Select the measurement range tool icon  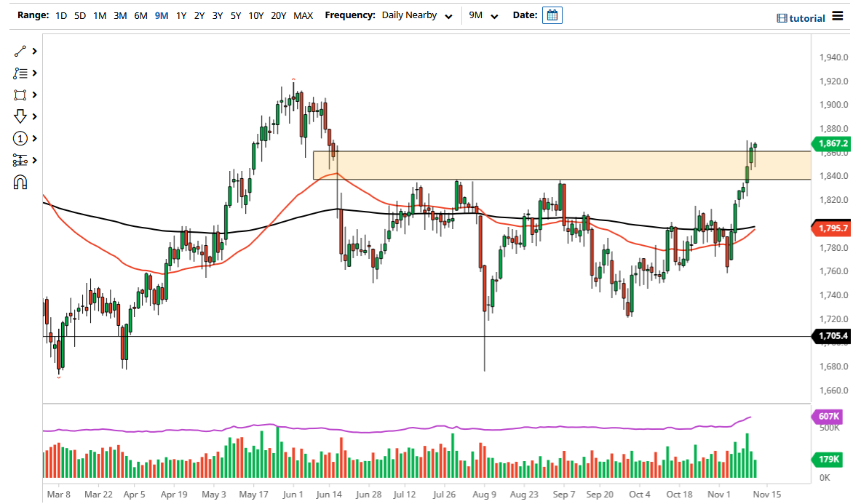(20, 160)
